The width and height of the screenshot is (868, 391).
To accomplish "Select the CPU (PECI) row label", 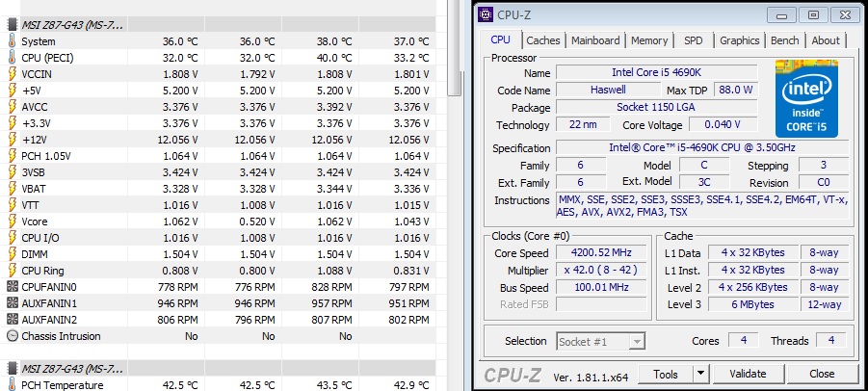I will 47,58.
